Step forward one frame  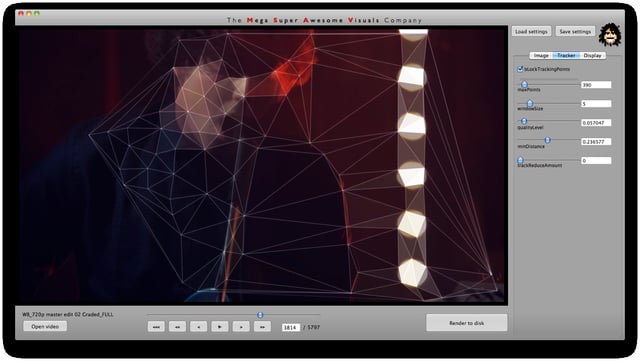point(241,327)
